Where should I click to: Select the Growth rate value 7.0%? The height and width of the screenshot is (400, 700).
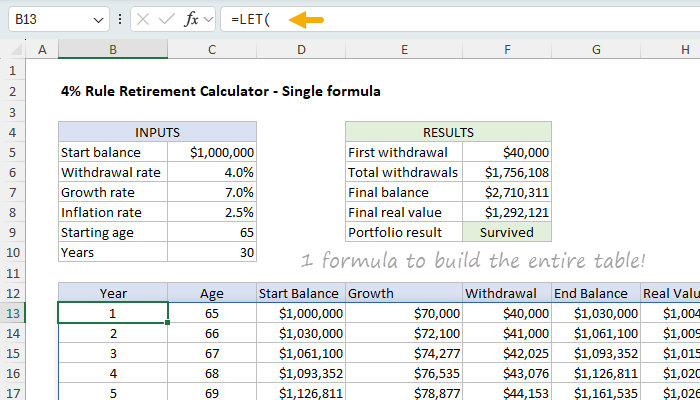coord(212,192)
